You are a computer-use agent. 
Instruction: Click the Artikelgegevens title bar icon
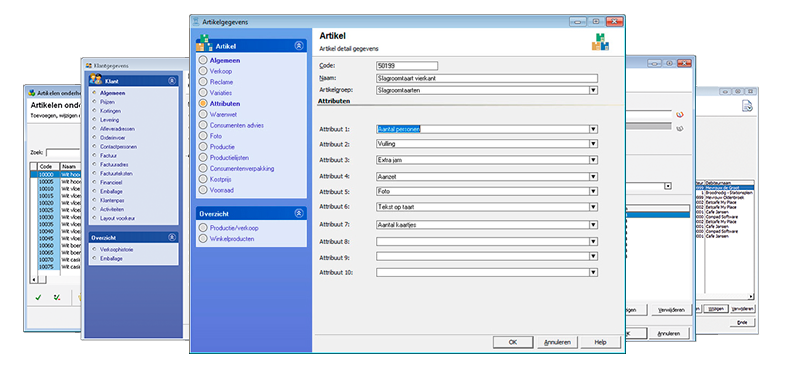tap(196, 21)
